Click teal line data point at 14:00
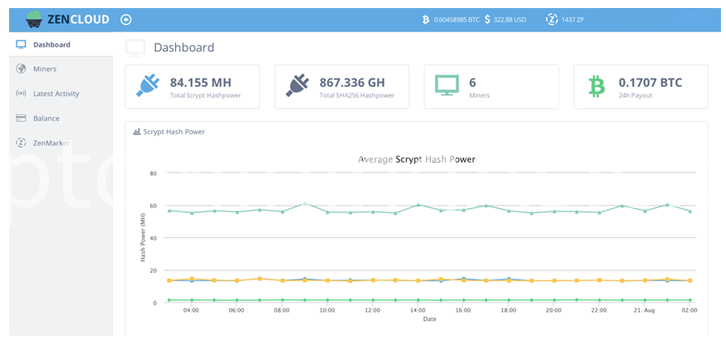 (418, 205)
